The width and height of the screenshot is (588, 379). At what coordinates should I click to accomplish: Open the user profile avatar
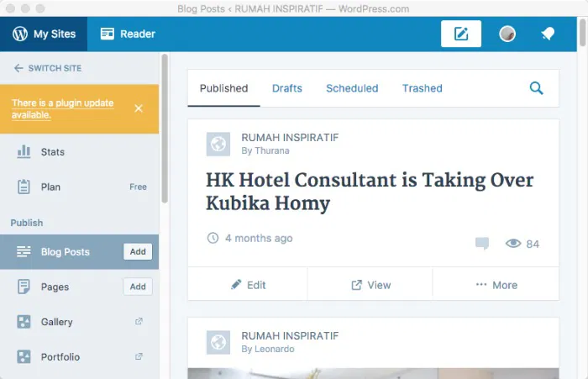pyautogui.click(x=507, y=34)
